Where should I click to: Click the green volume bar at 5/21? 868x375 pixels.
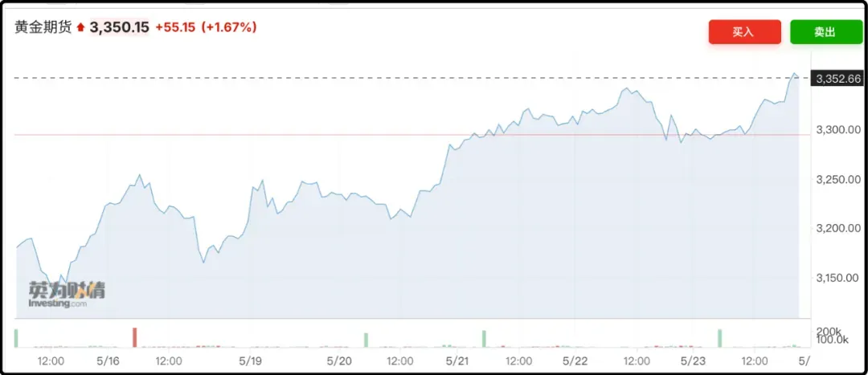click(x=484, y=338)
